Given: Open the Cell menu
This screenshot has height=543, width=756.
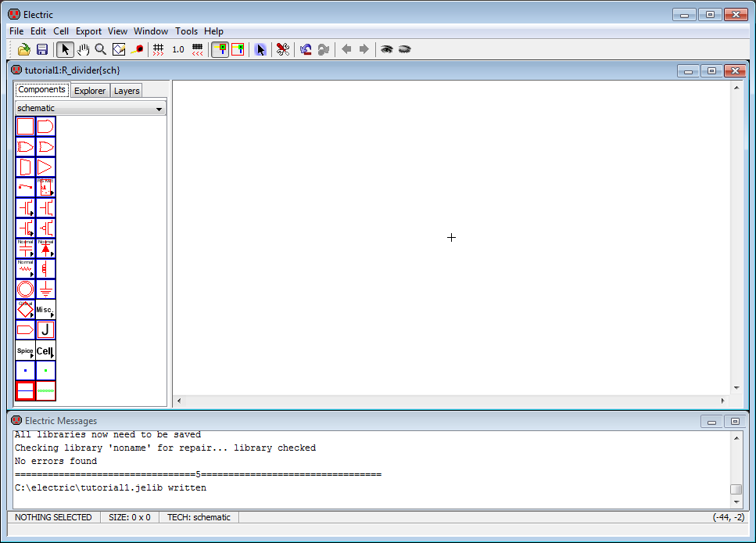Looking at the screenshot, I should tap(61, 31).
